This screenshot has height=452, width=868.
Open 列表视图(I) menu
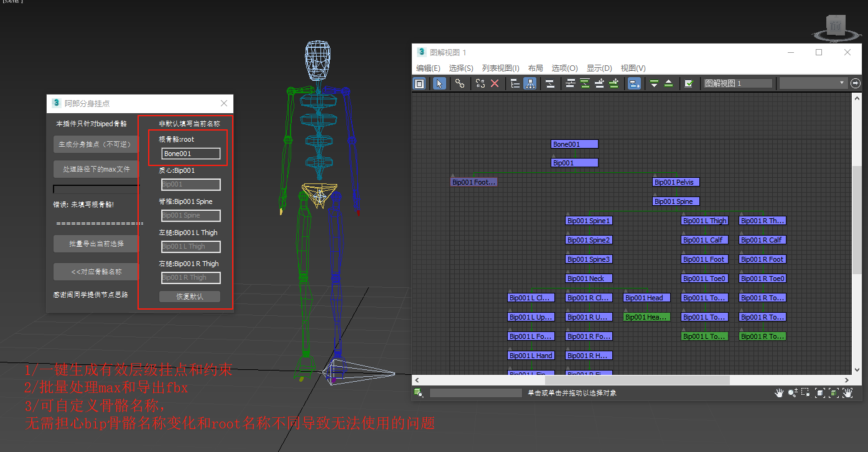501,68
